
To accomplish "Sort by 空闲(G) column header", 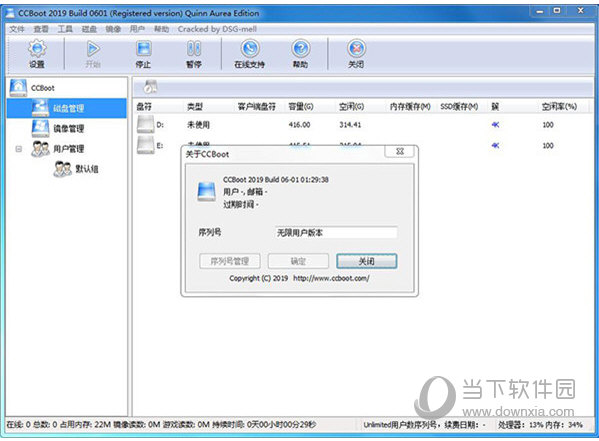I will [x=351, y=107].
